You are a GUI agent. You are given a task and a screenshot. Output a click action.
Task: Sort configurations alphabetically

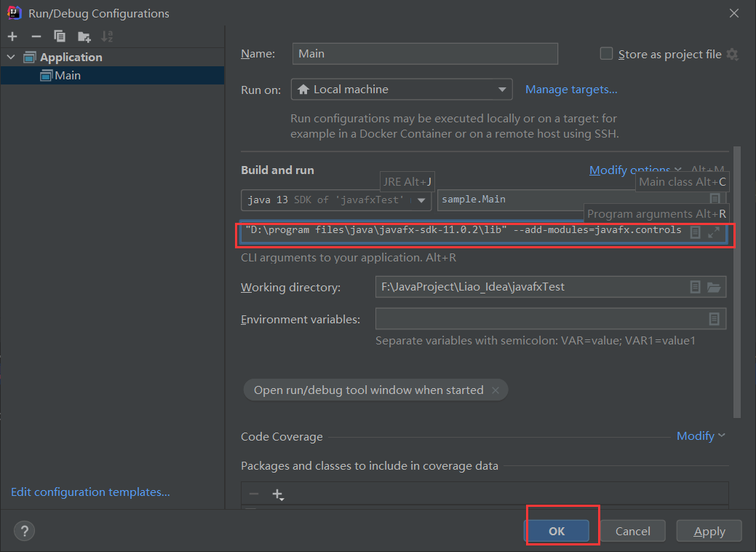[107, 36]
